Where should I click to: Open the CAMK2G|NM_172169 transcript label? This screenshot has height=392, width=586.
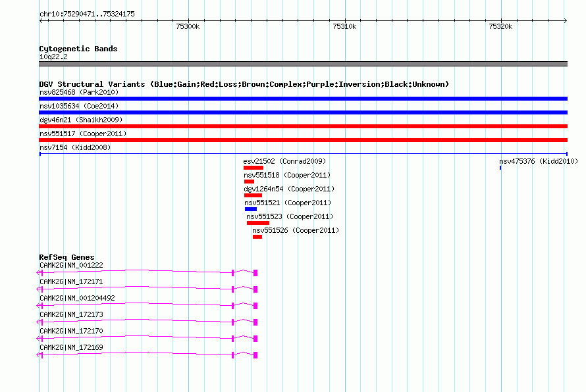71,347
